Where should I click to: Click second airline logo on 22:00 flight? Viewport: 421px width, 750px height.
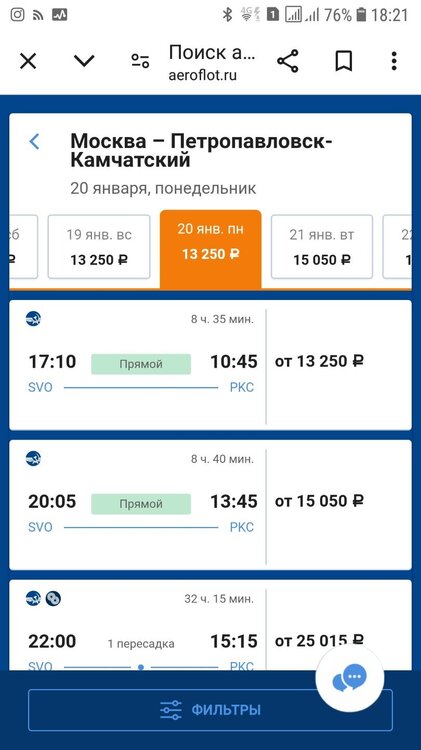53,598
